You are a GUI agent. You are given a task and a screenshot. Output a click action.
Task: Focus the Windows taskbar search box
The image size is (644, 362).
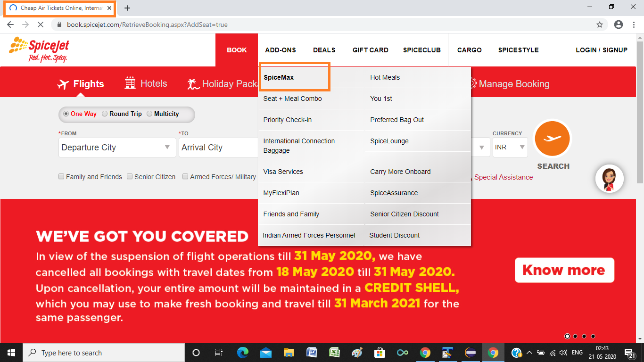tap(104, 353)
